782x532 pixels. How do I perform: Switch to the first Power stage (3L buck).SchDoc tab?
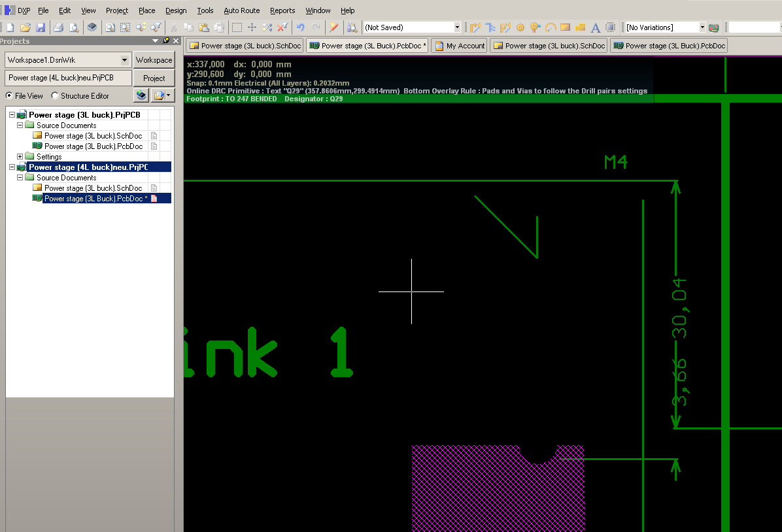pyautogui.click(x=245, y=46)
